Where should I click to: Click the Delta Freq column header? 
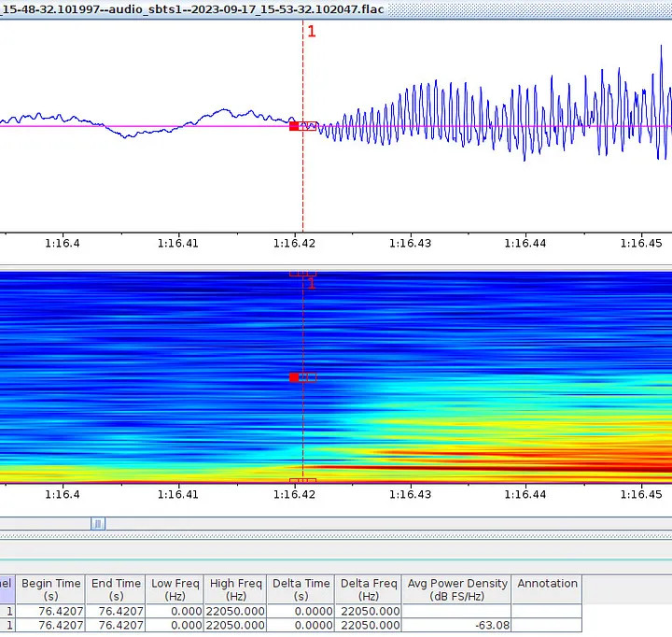click(x=369, y=589)
